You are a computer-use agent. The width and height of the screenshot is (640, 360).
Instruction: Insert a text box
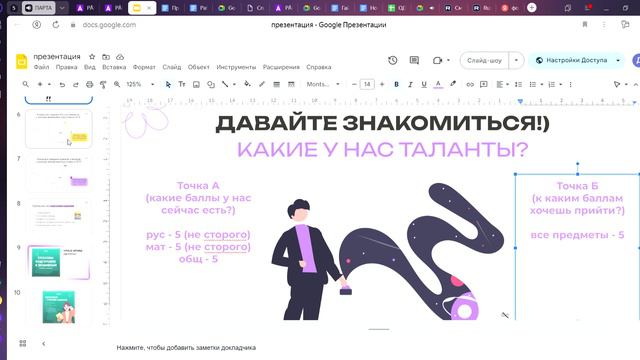pyautogui.click(x=182, y=84)
